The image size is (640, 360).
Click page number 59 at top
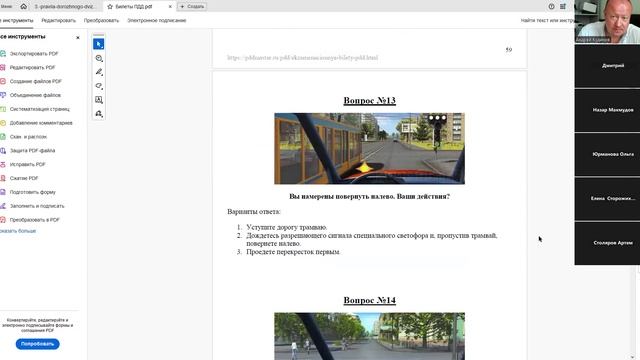point(509,50)
